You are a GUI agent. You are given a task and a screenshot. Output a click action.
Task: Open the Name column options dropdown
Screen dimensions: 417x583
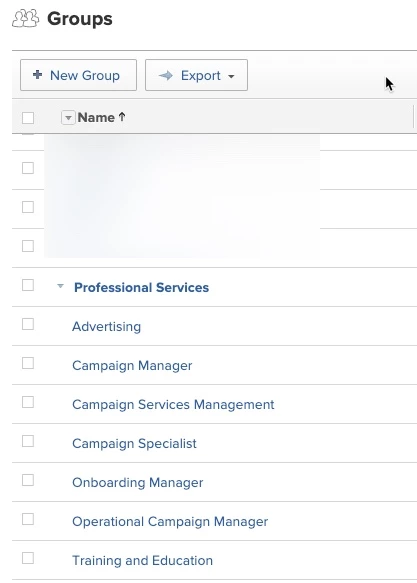(x=68, y=118)
